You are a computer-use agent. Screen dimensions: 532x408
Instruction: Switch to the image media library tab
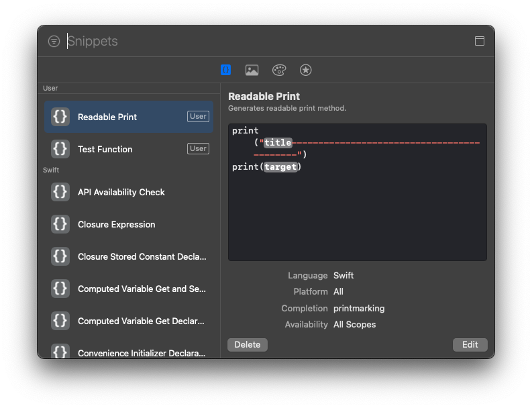pyautogui.click(x=252, y=70)
